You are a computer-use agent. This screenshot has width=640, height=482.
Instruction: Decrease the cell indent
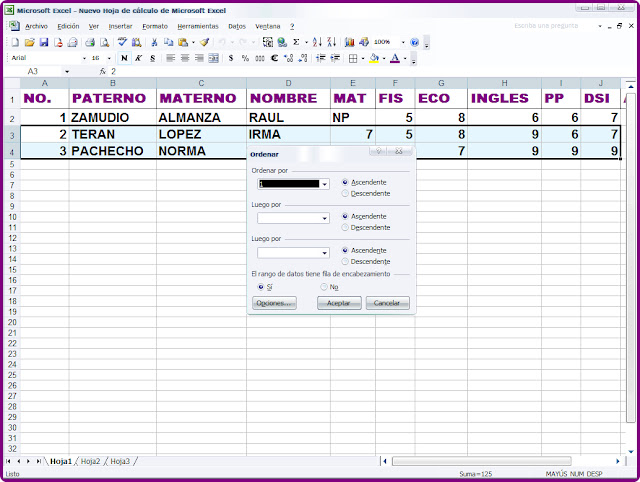321,58
